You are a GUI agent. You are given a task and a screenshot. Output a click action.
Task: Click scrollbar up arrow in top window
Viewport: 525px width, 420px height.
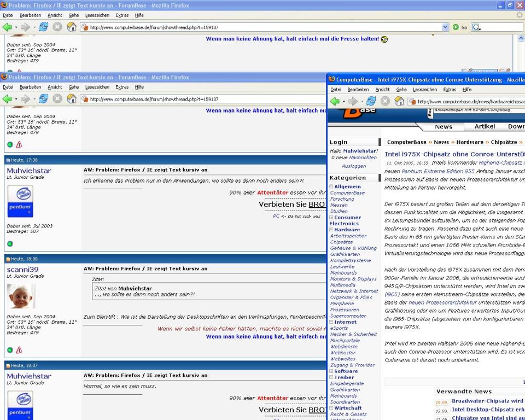(521, 38)
